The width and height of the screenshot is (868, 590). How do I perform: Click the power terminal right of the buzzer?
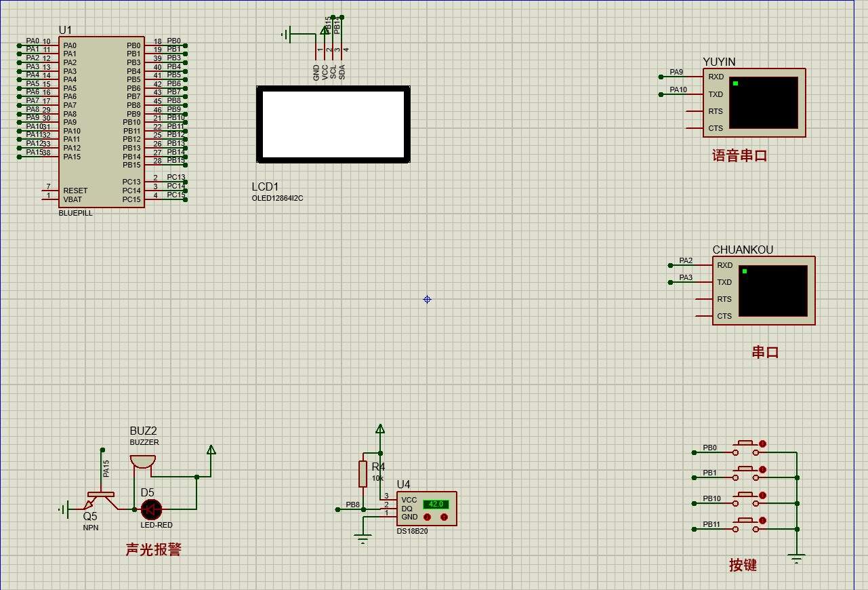coord(211,450)
